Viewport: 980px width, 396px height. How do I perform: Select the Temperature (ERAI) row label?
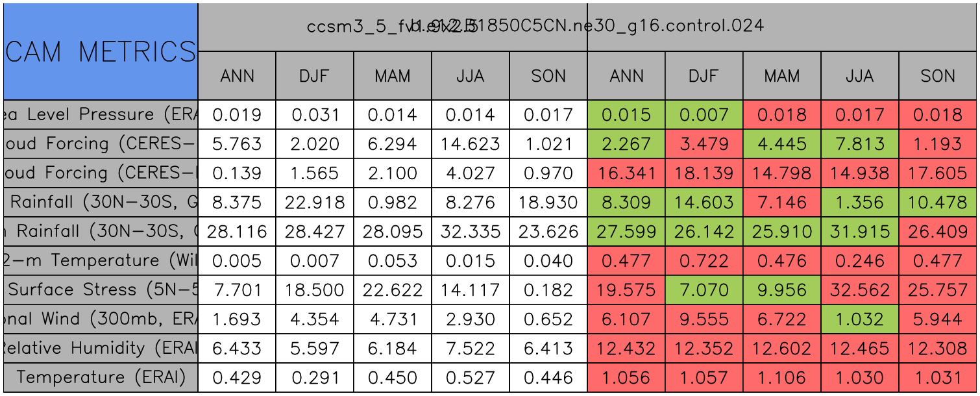(x=101, y=377)
